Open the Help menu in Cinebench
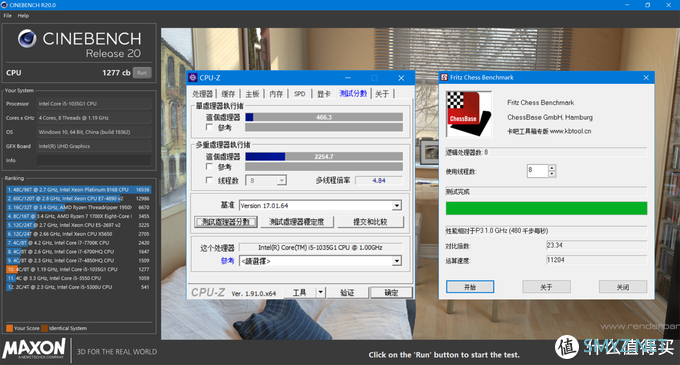This screenshot has width=680, height=365. click(x=23, y=16)
